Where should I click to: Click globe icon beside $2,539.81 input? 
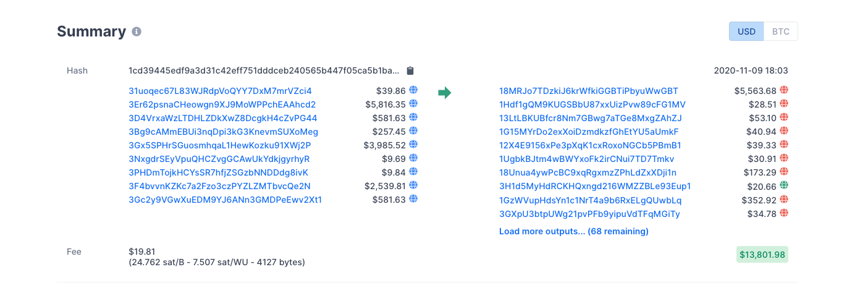(414, 185)
